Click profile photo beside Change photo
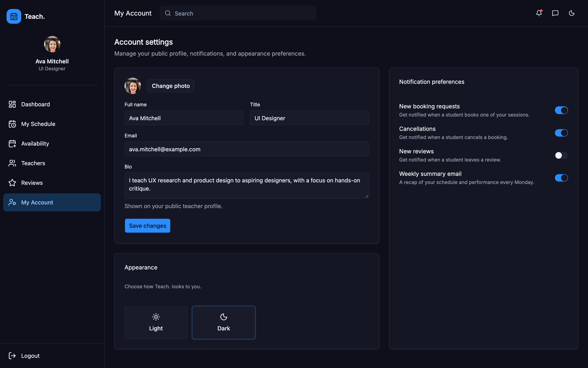This screenshot has width=588, height=368. pyautogui.click(x=133, y=86)
